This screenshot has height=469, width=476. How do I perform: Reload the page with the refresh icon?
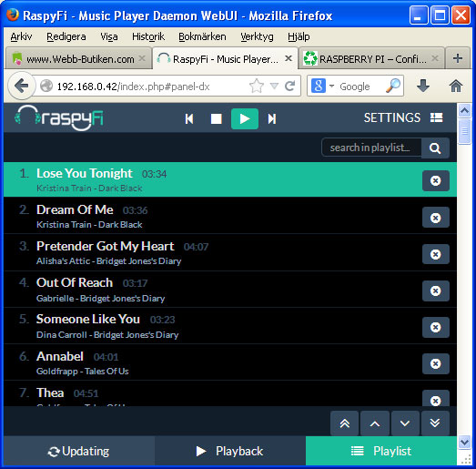[x=290, y=86]
